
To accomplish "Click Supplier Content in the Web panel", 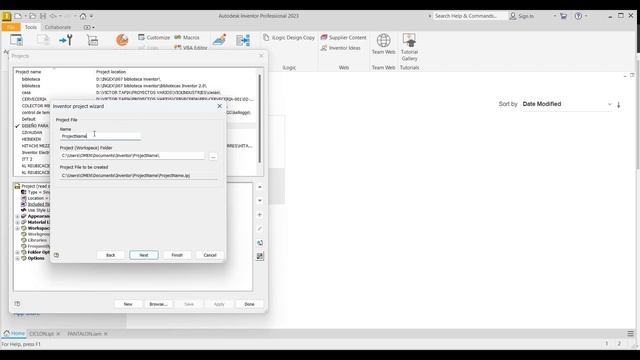I will [x=343, y=37].
